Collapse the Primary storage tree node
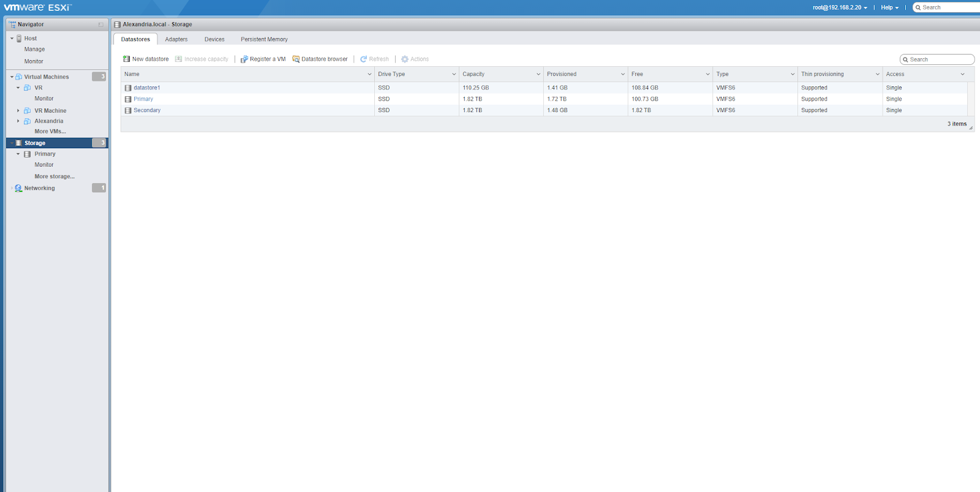This screenshot has width=980, height=492. coord(18,154)
